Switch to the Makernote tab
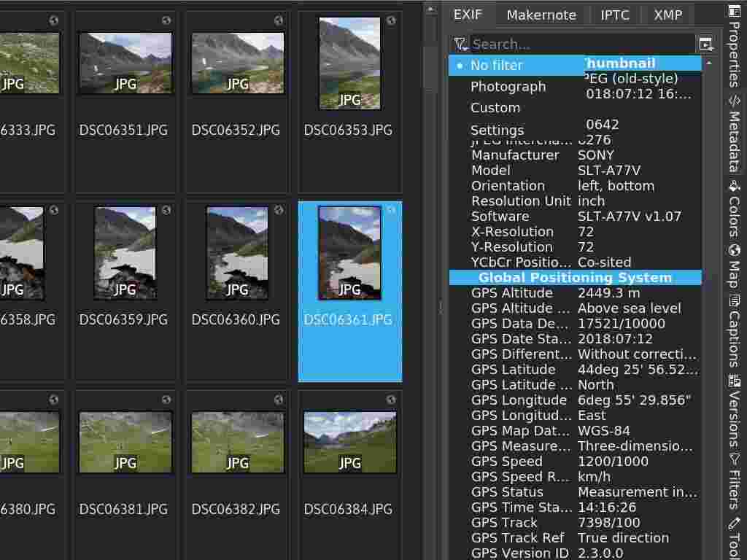Viewport: 747px width, 560px height. pos(541,14)
